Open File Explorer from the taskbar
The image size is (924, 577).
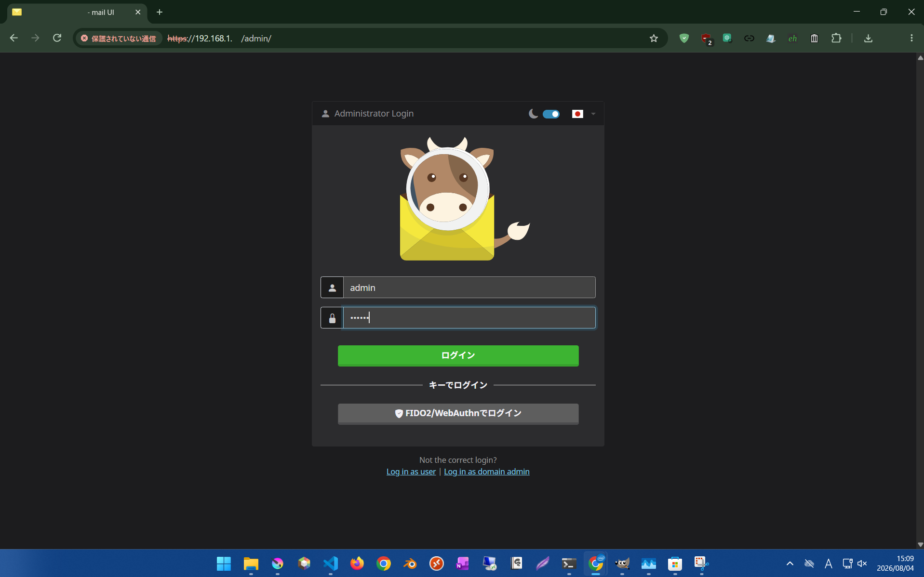[x=251, y=564]
